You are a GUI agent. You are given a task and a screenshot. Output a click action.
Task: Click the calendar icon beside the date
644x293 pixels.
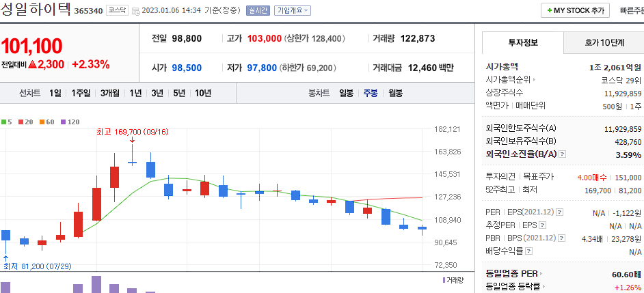pos(136,11)
